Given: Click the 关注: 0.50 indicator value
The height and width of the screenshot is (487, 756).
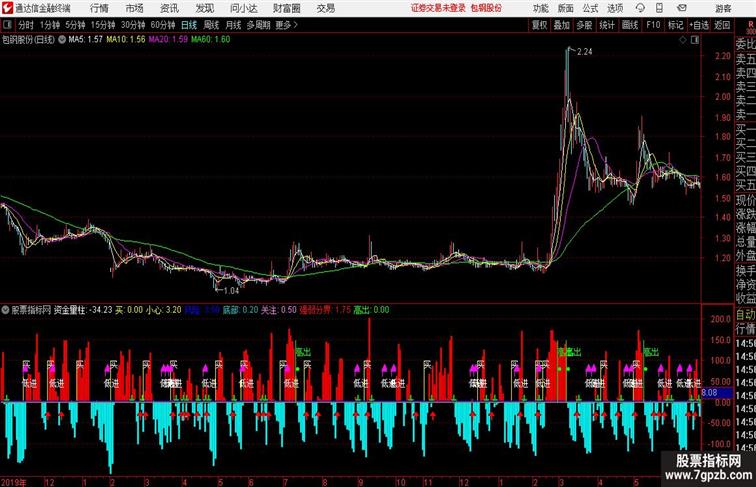Looking at the screenshot, I should click(x=279, y=310).
